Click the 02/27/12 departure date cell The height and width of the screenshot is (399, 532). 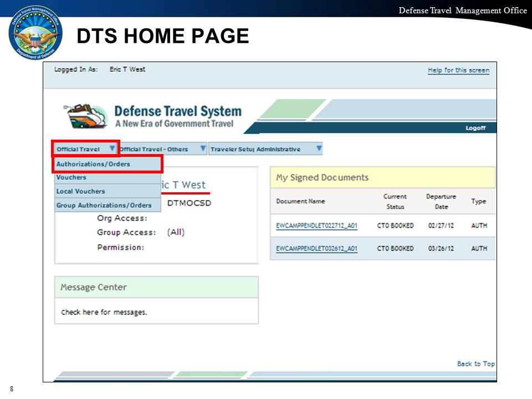(441, 226)
